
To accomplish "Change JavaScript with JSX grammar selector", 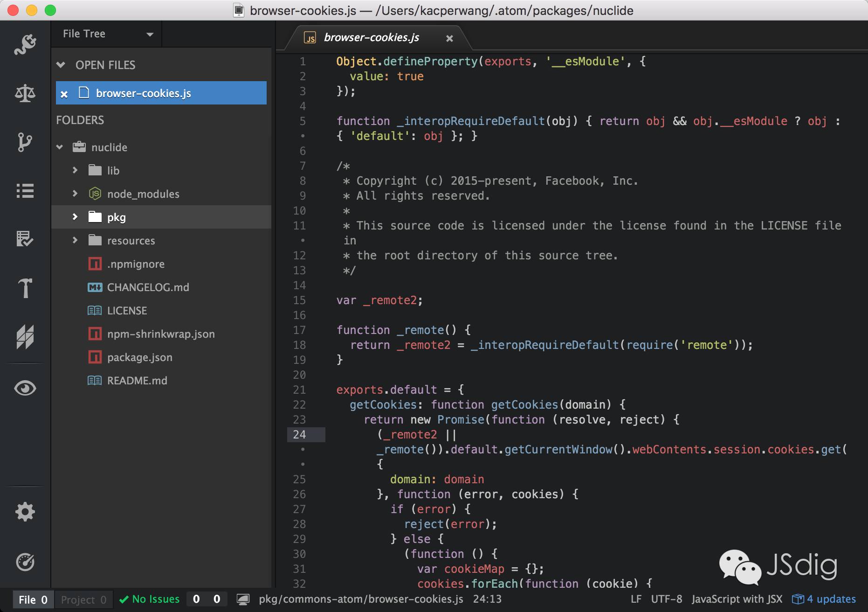I will pyautogui.click(x=737, y=599).
